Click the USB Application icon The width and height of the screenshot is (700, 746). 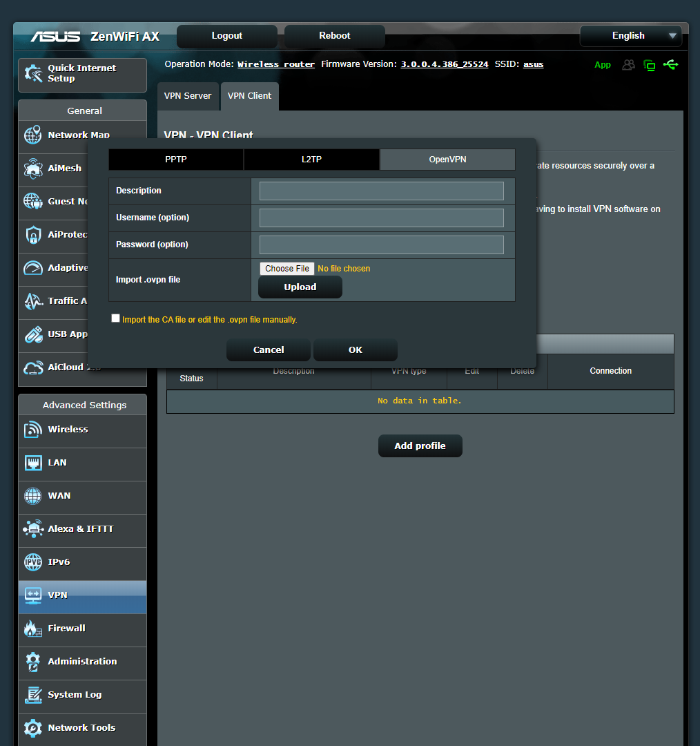(33, 334)
